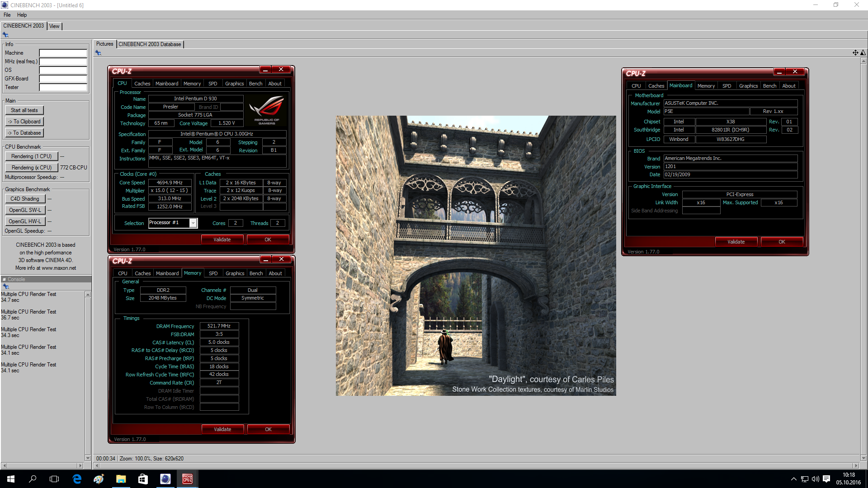
Task: Open Task View on taskbar
Action: tap(54, 479)
